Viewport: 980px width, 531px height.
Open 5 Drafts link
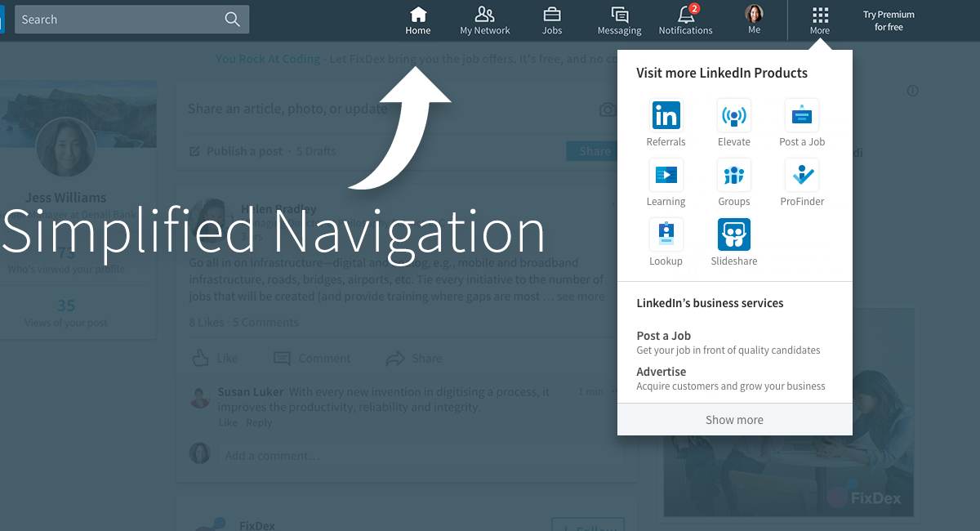316,151
